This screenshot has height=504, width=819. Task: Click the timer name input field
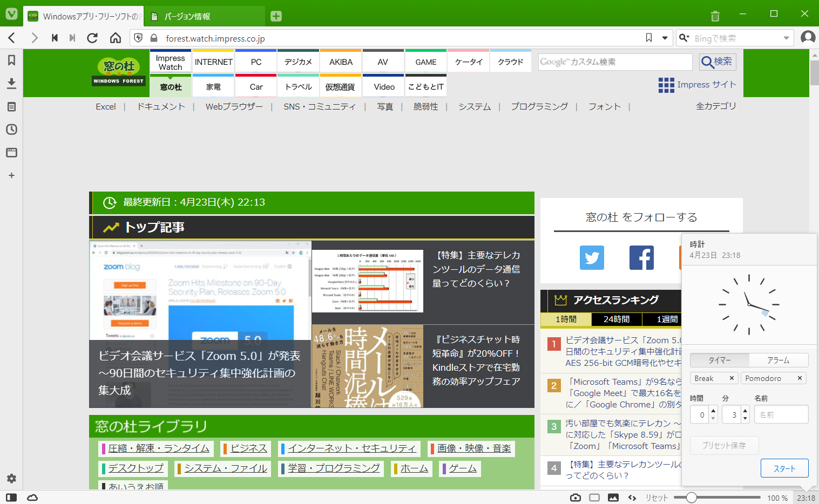781,414
